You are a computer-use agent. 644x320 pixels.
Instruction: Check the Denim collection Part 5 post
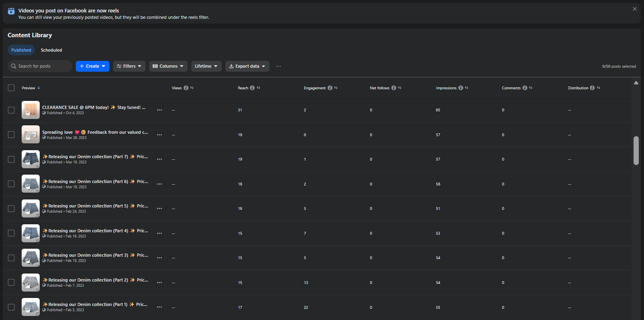(x=11, y=209)
